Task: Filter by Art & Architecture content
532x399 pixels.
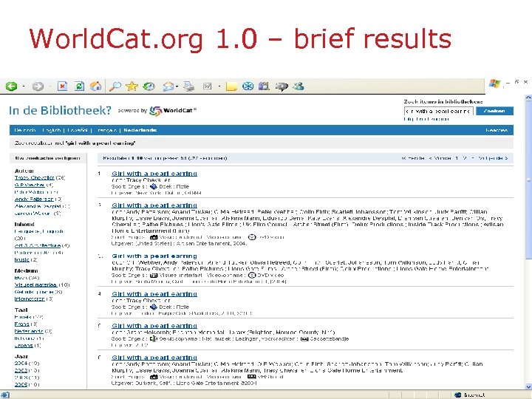Action: click(x=38, y=245)
